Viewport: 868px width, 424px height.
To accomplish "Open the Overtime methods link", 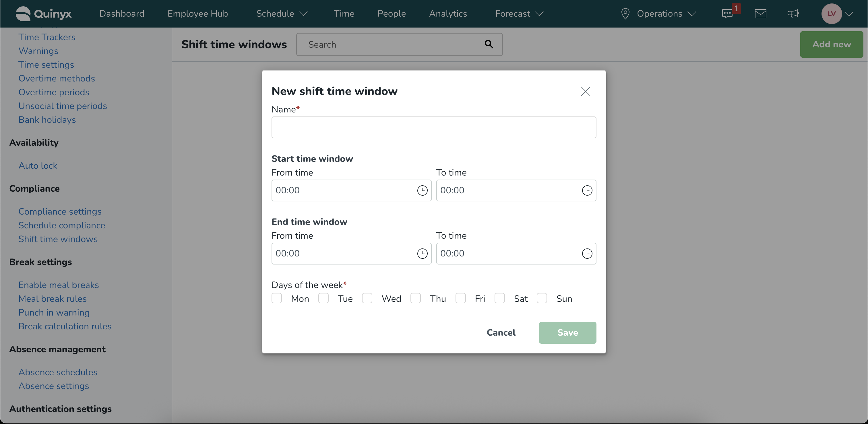I will point(57,79).
